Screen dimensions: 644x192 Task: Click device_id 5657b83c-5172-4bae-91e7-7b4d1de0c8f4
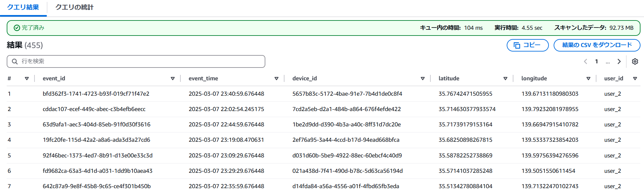347,94
